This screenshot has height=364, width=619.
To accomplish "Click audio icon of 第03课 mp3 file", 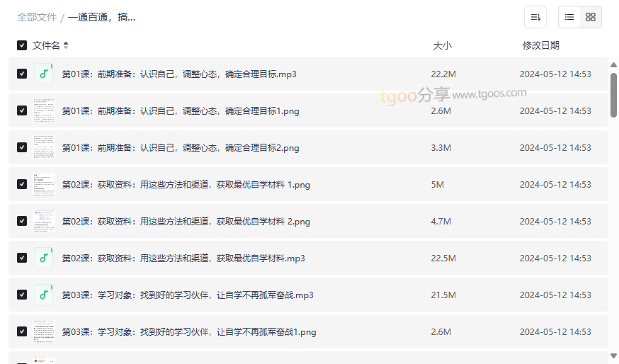I will coord(44,295).
